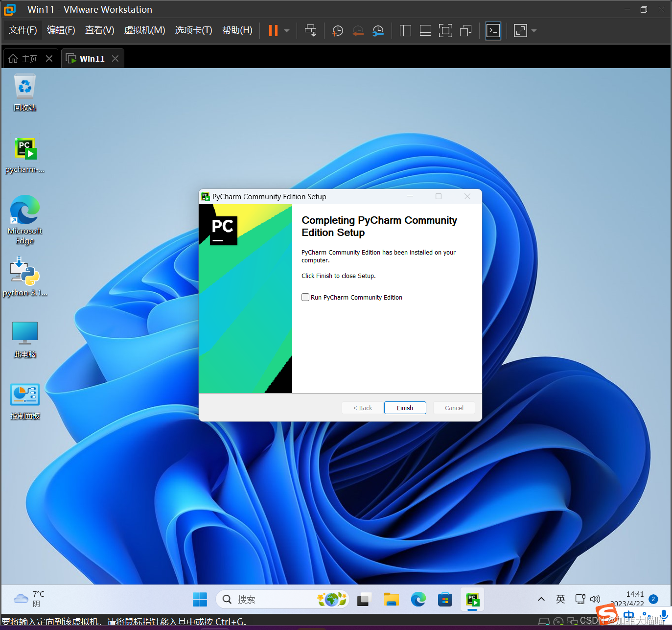Click the send Ctrl+Alt+Del toolbar icon
Screen dimensions: 672x630
coord(311,30)
